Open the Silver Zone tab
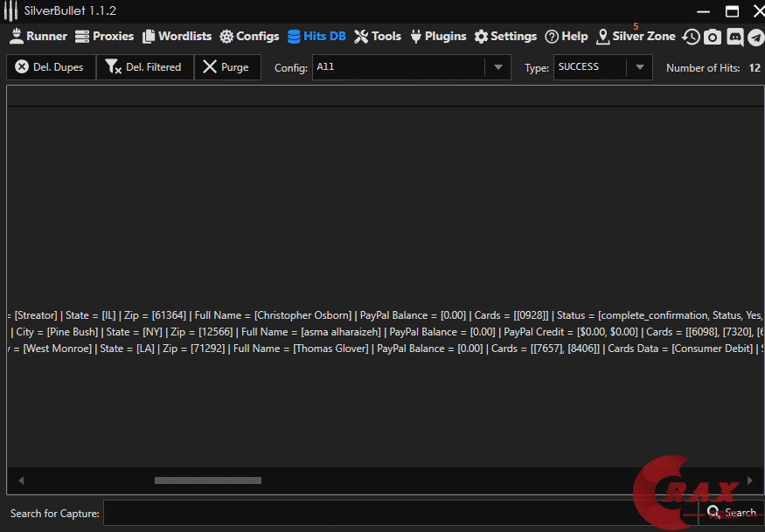Viewport: 765px width, 532px height. point(636,37)
